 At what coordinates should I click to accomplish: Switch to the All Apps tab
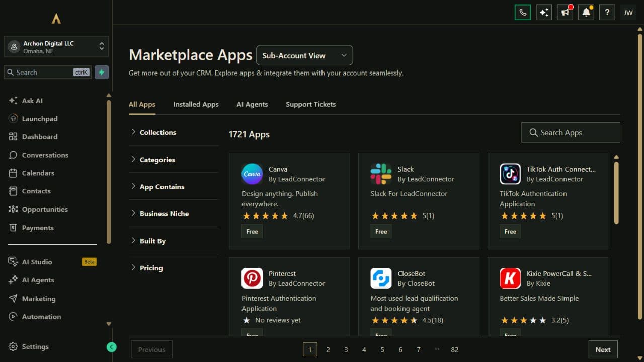(142, 104)
